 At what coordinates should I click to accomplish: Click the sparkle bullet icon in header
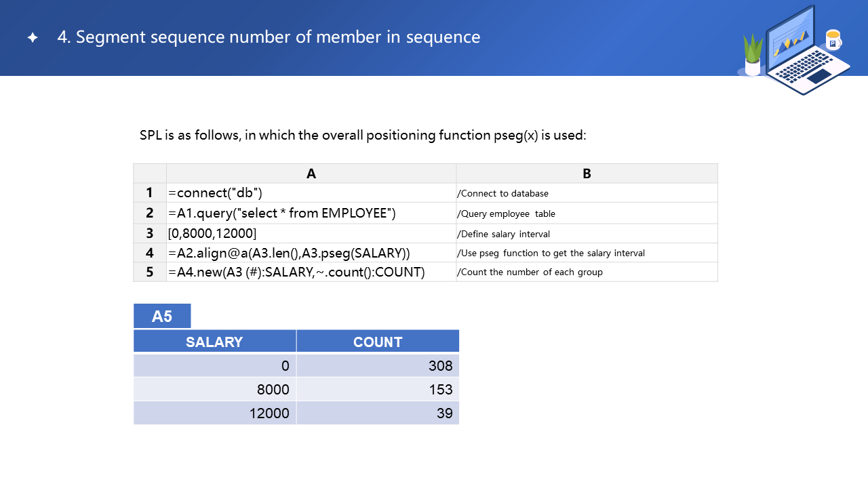(33, 38)
